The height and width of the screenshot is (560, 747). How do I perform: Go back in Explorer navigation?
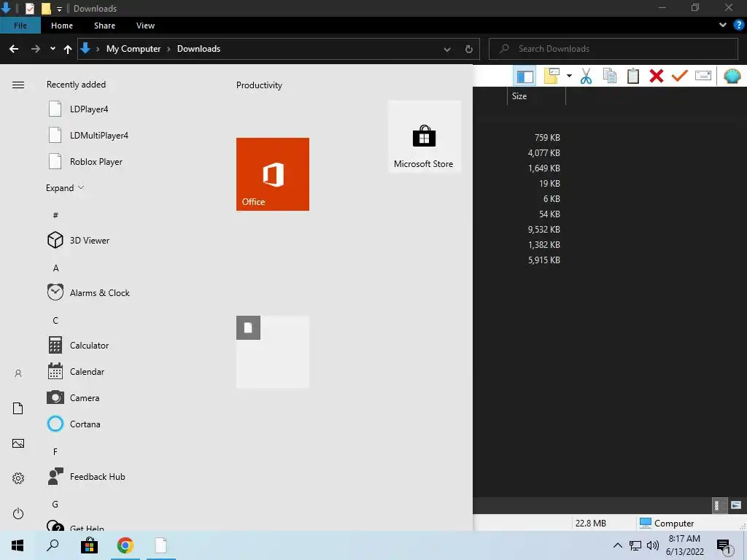click(14, 49)
